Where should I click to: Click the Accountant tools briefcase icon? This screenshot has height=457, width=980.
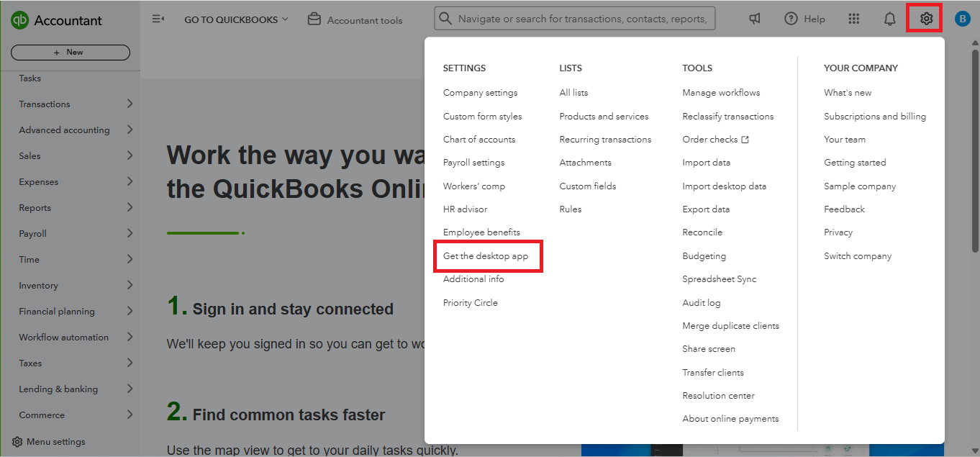coord(314,19)
